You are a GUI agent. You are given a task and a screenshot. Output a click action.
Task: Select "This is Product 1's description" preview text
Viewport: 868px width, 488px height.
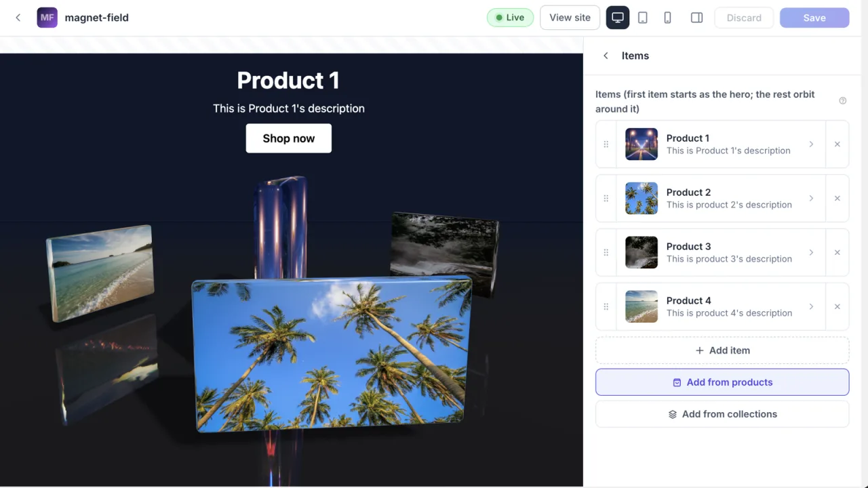tap(289, 108)
